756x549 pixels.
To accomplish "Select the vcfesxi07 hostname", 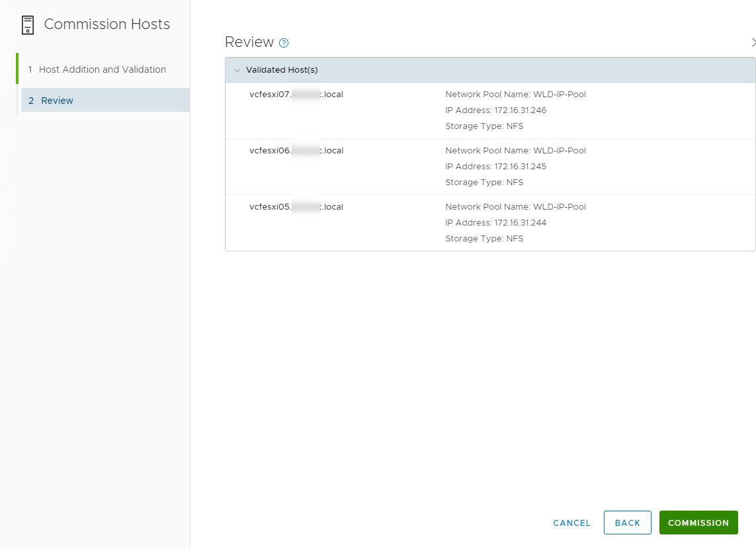I will (x=296, y=95).
